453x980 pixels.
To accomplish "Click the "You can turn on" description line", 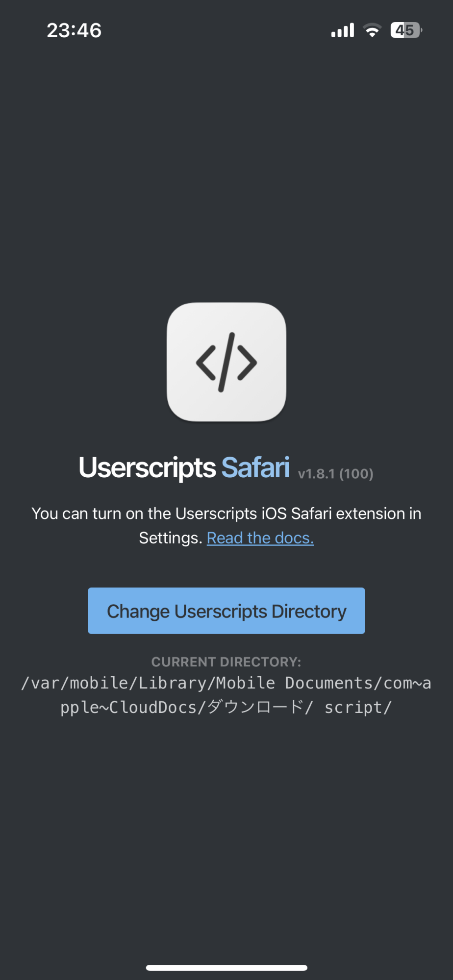I will (x=226, y=514).
